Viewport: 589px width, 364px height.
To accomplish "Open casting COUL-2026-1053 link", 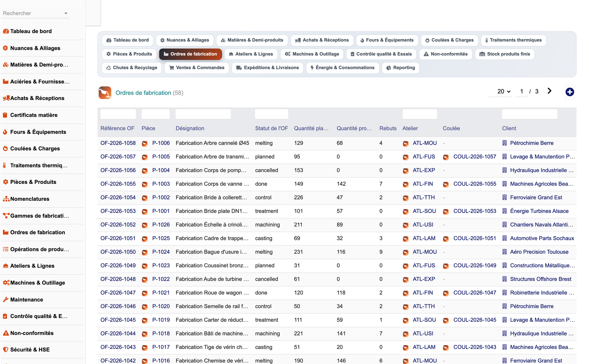I will tap(475, 211).
